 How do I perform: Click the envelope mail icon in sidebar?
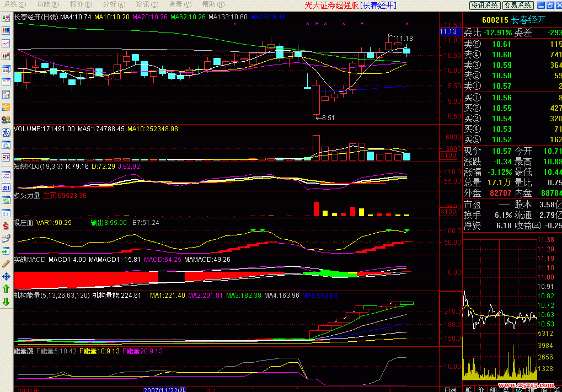(6, 107)
